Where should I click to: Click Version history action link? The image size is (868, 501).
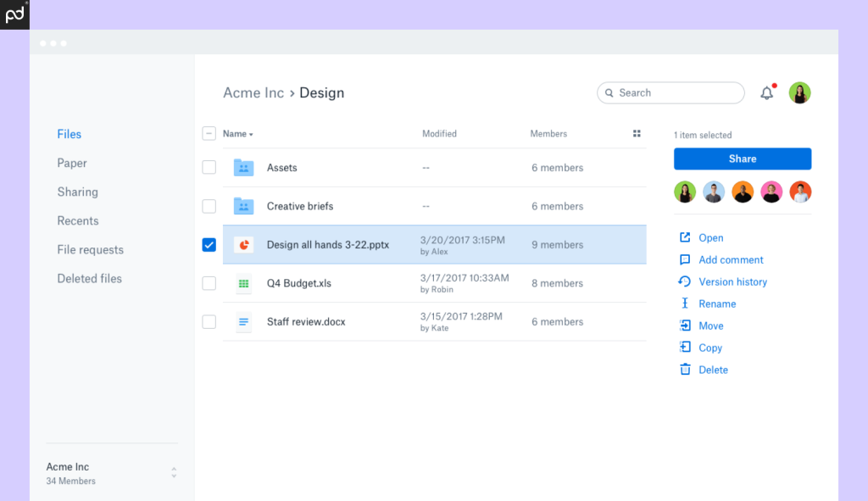733,281
